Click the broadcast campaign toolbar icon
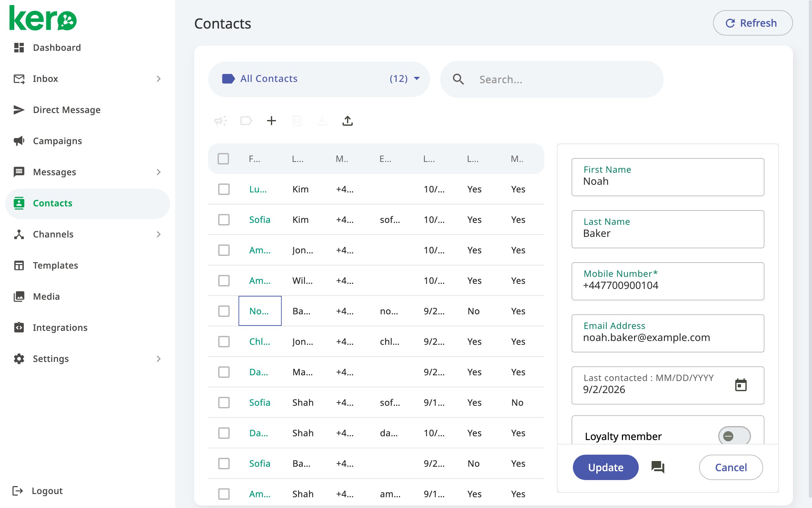 pyautogui.click(x=221, y=121)
